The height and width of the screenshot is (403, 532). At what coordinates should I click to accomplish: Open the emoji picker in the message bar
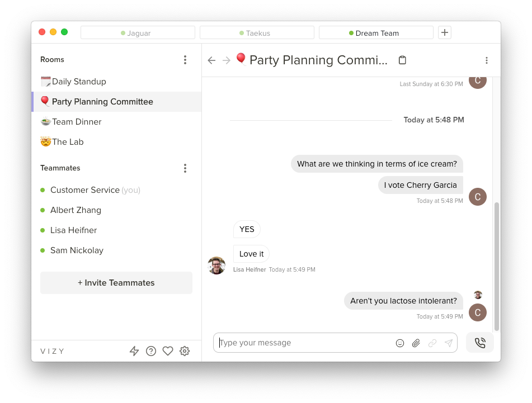(400, 343)
